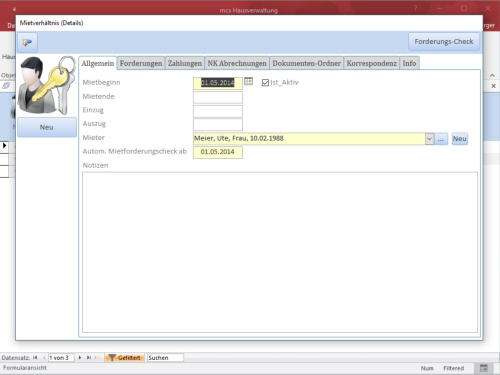
Task: Click the Suchen search box
Action: (165, 358)
